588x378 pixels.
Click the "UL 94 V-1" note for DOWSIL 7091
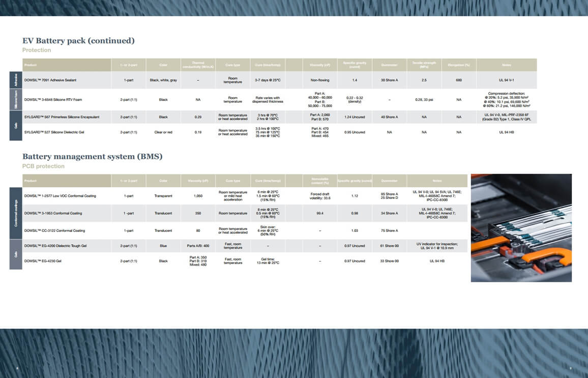tap(506, 80)
